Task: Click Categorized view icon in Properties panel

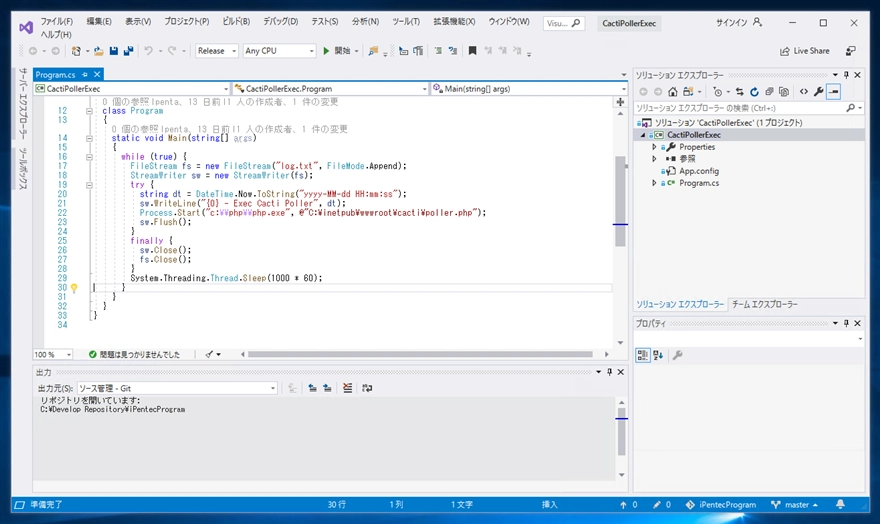Action: tap(643, 355)
